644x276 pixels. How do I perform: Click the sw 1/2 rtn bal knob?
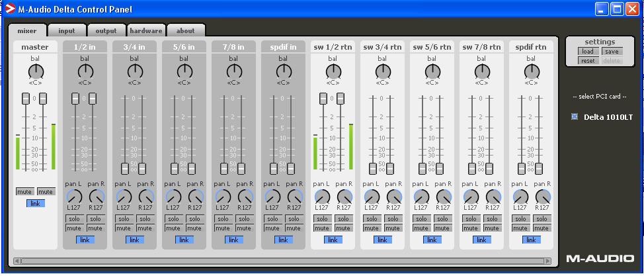[333, 72]
